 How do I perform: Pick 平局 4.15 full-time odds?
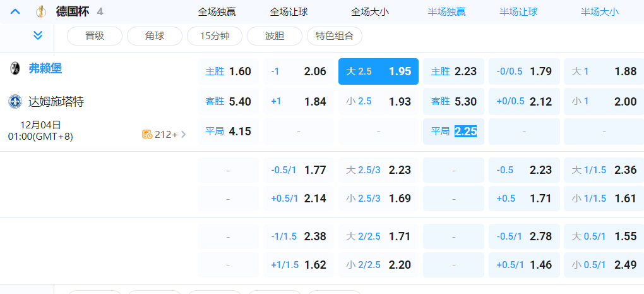click(x=229, y=132)
